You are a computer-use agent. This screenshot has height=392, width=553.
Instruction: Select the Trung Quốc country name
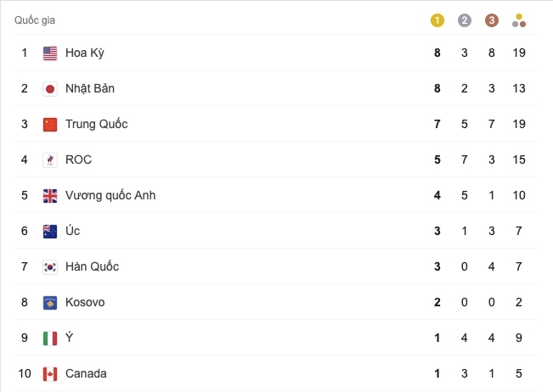(96, 125)
